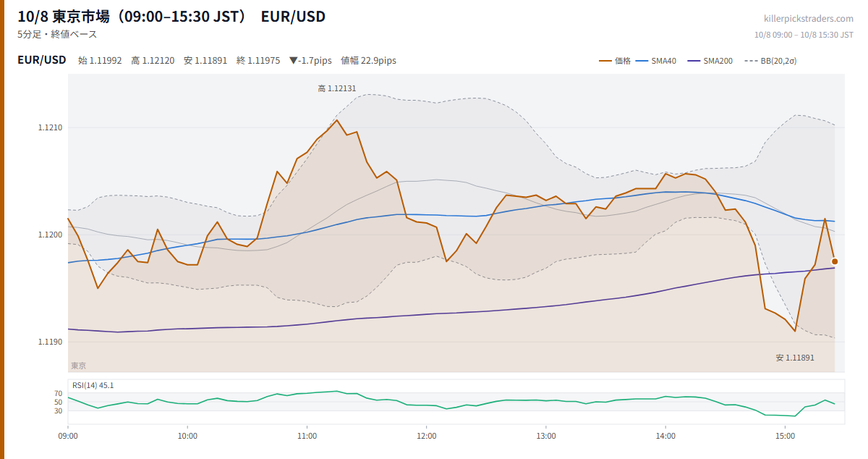Image resolution: width=868 pixels, height=459 pixels.
Task: Click the RSI 30 level label
Action: pos(58,410)
